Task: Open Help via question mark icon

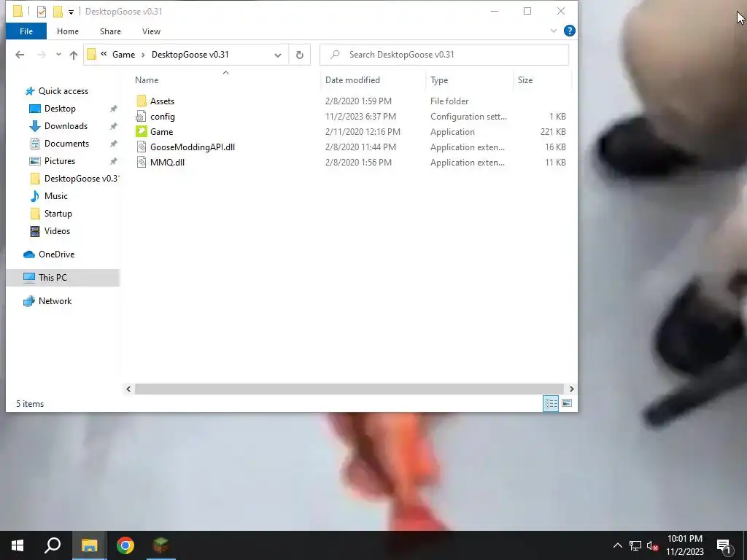Action: (569, 31)
